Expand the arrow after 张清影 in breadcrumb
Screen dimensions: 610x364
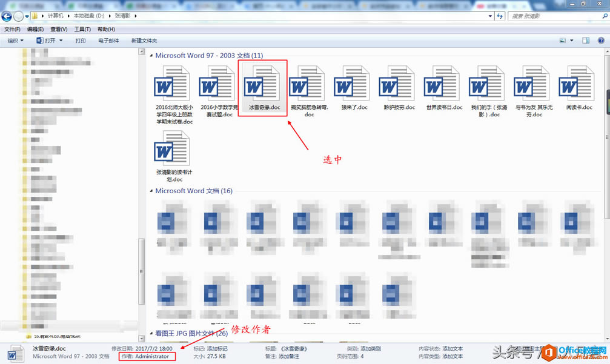point(136,16)
